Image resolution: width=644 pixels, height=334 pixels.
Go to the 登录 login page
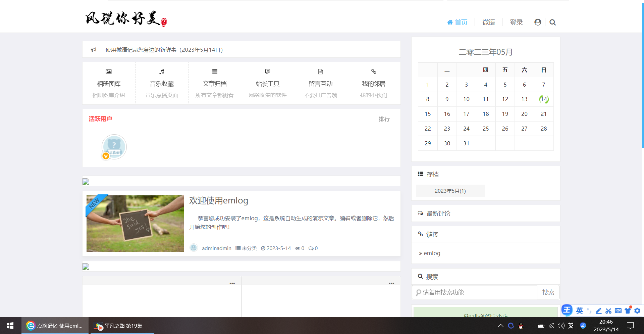pyautogui.click(x=516, y=22)
